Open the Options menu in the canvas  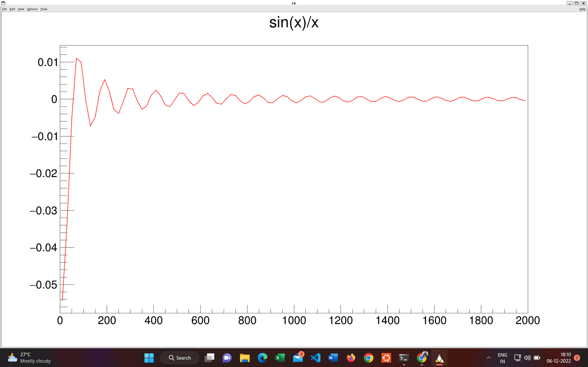32,9
